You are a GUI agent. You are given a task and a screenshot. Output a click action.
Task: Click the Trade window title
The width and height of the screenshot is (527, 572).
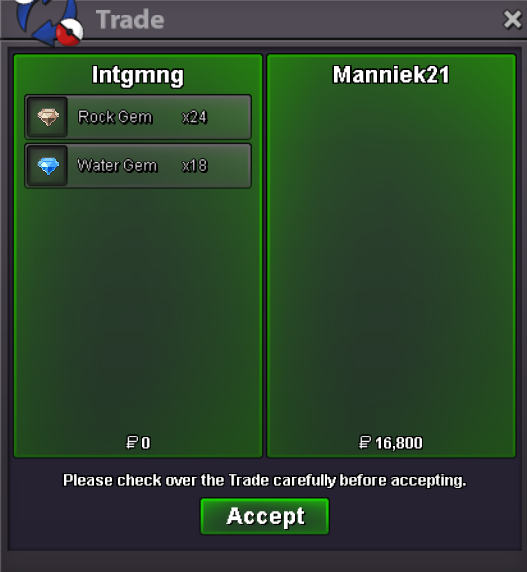(130, 20)
